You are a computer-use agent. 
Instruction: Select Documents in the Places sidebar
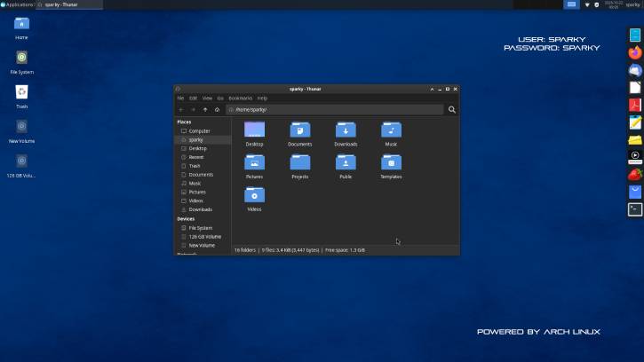point(201,175)
